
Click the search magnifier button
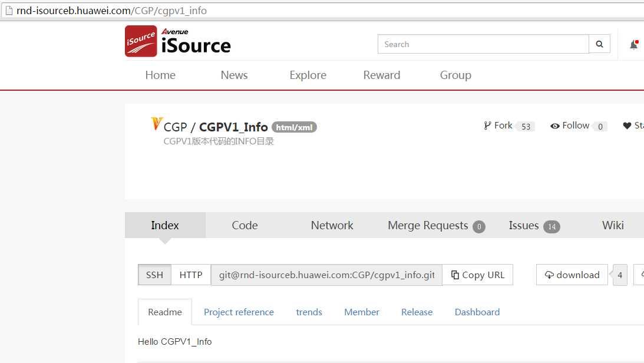[x=599, y=44]
